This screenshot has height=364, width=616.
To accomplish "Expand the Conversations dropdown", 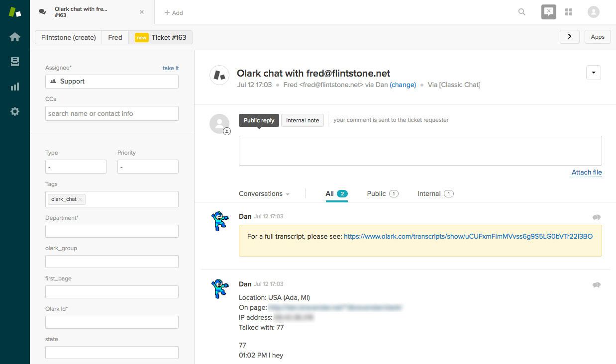I will [x=264, y=193].
